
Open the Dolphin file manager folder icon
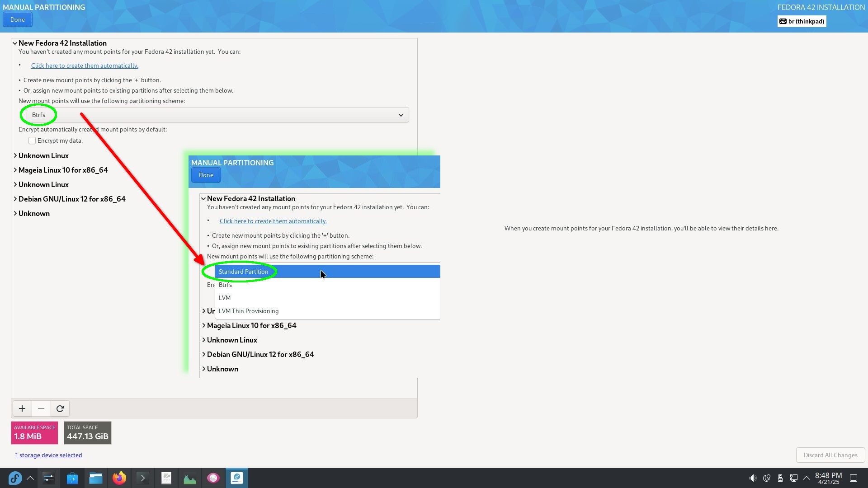(x=96, y=478)
